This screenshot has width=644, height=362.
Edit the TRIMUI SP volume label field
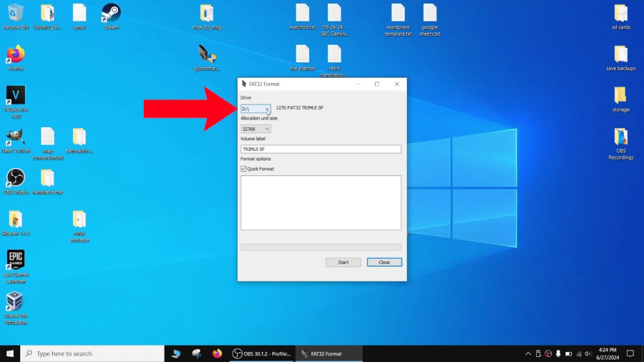321,148
